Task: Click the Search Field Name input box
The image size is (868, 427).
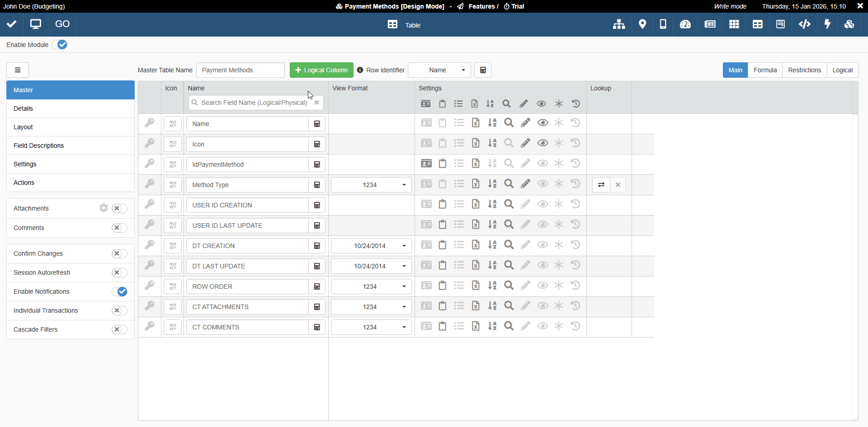Action: click(256, 103)
